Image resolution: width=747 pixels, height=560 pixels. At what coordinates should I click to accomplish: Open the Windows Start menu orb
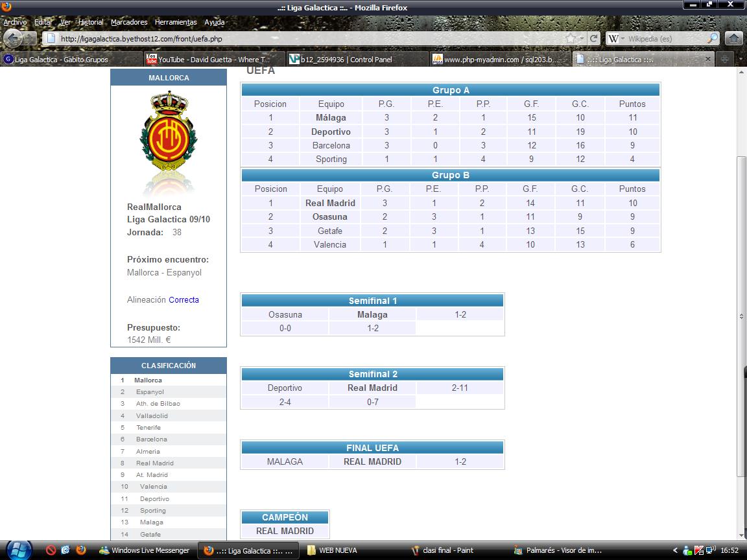[x=19, y=550]
